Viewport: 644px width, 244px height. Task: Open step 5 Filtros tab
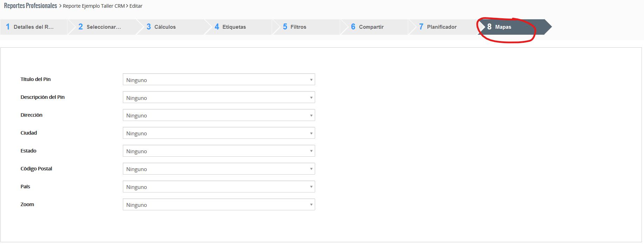click(x=298, y=27)
